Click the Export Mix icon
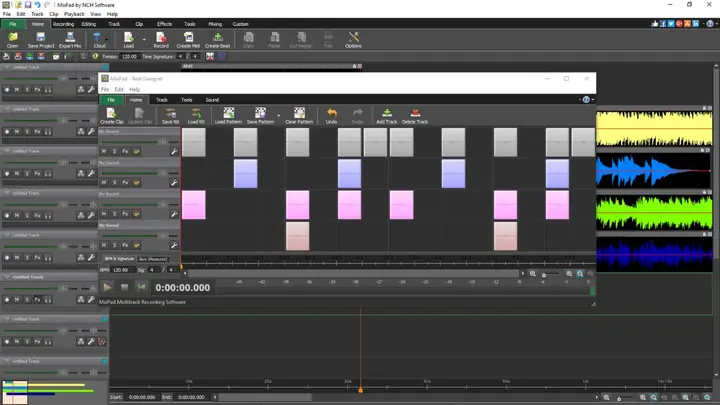Viewport: 720px width, 405px height. pos(70,40)
